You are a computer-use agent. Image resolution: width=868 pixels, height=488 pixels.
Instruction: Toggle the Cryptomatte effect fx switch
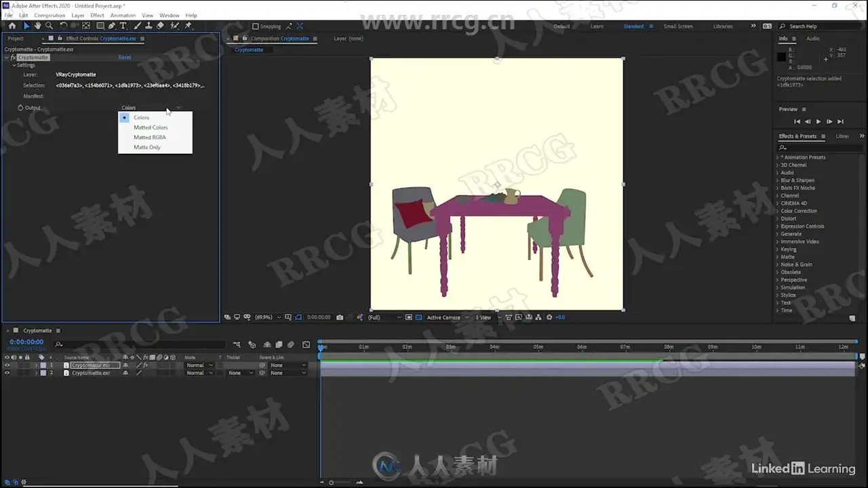tap(14, 58)
